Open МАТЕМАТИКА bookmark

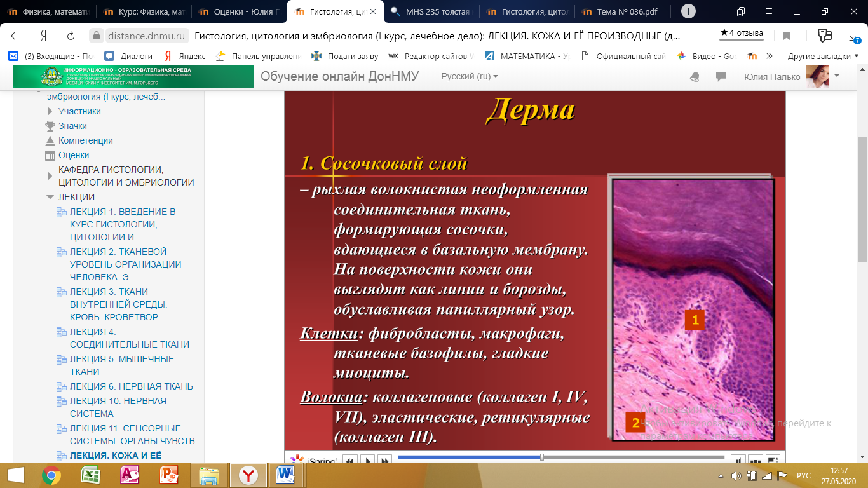[x=529, y=56]
